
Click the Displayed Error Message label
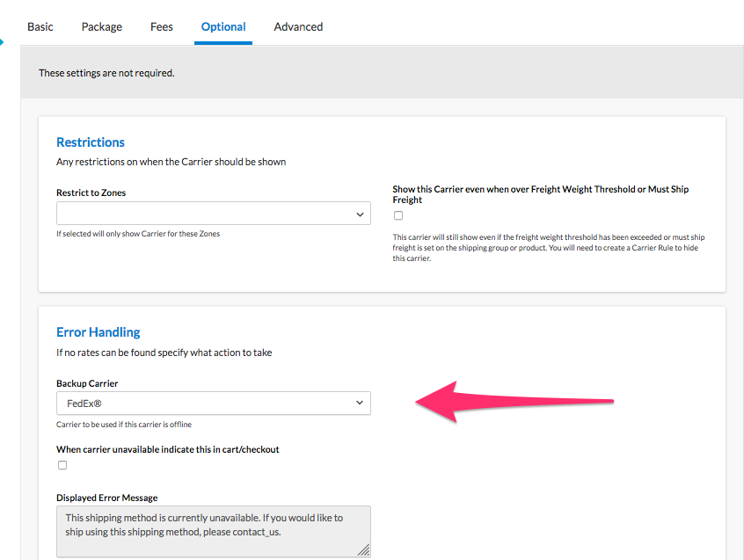(107, 498)
